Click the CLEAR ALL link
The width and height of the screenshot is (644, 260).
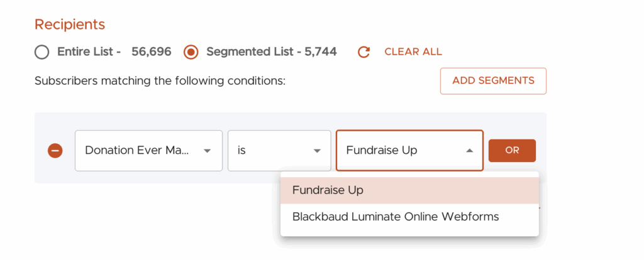click(x=413, y=52)
